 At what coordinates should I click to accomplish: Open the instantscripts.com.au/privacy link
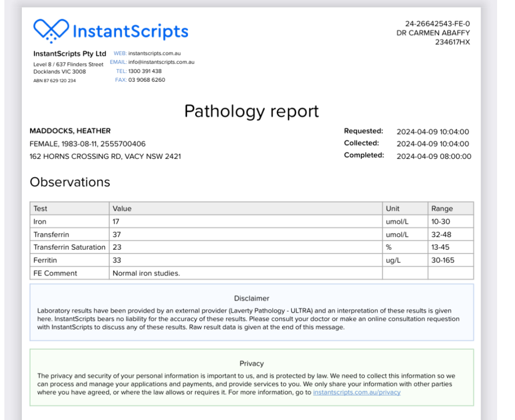pos(356,392)
